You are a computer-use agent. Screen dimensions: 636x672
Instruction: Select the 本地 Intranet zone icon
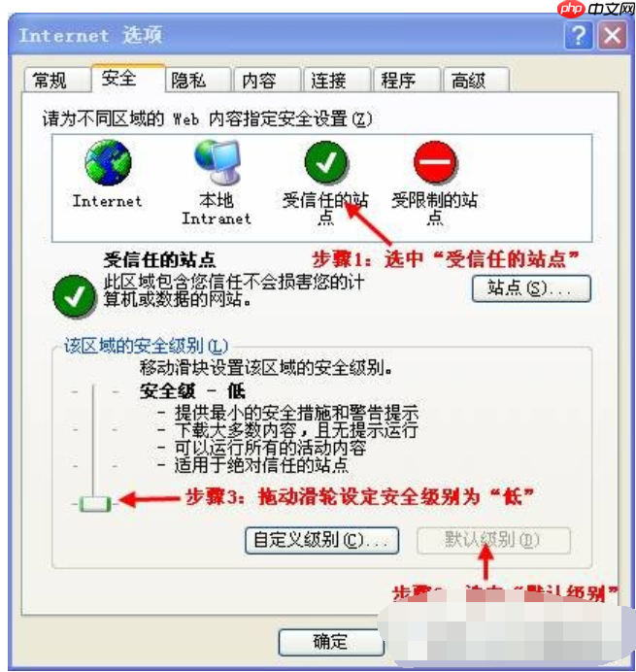coord(218,161)
